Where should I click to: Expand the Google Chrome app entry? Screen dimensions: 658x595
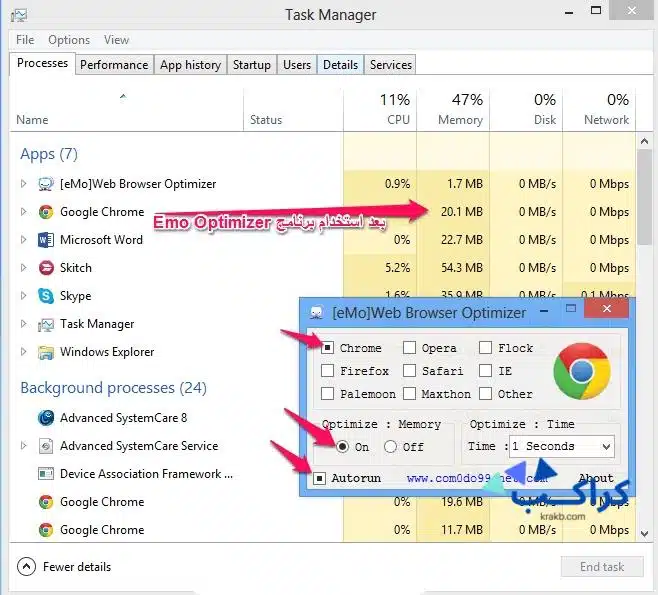24,212
